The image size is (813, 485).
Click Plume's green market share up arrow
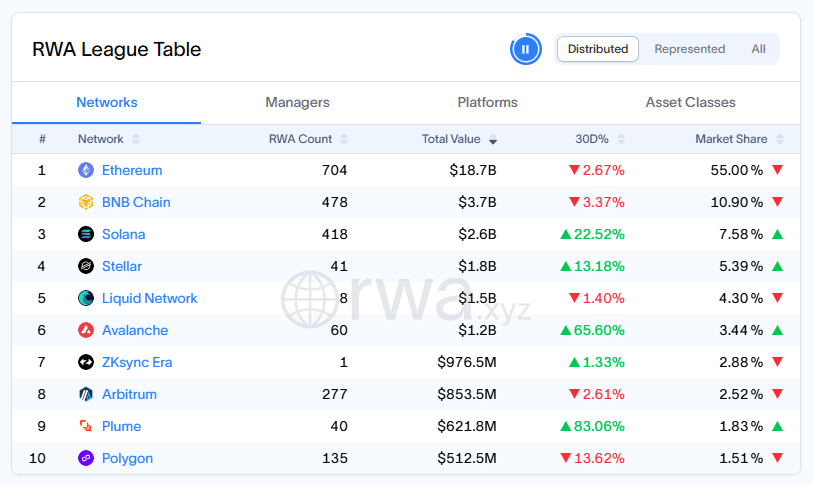point(777,426)
